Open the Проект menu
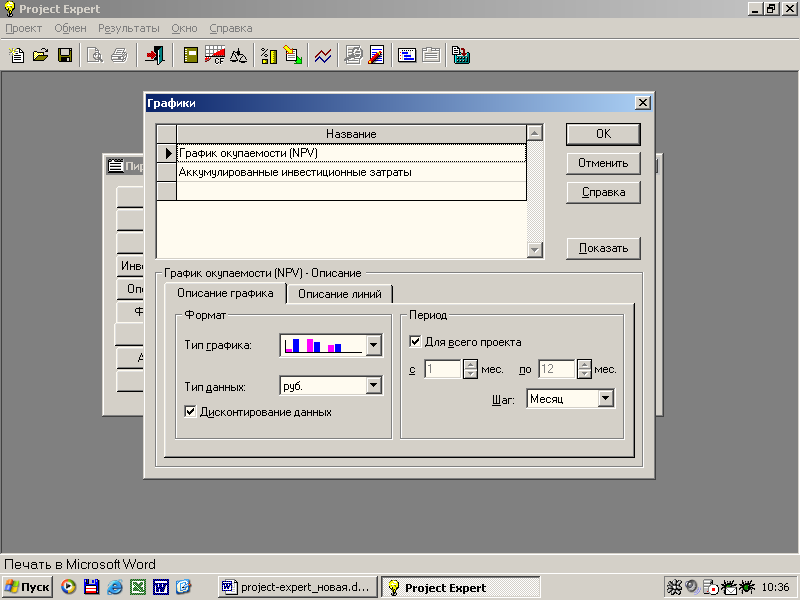The height and width of the screenshot is (600, 800). pyautogui.click(x=23, y=29)
